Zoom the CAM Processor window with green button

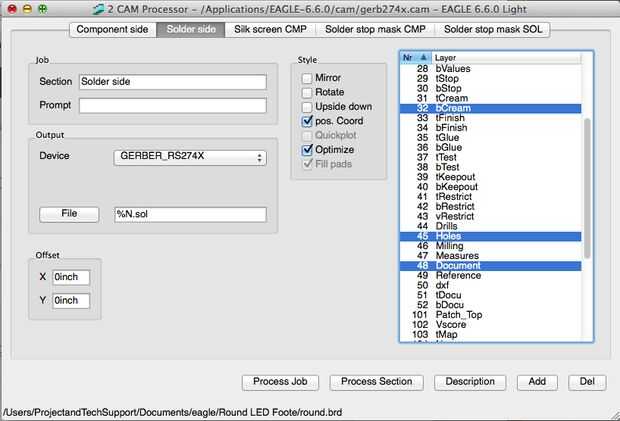coord(42,9)
